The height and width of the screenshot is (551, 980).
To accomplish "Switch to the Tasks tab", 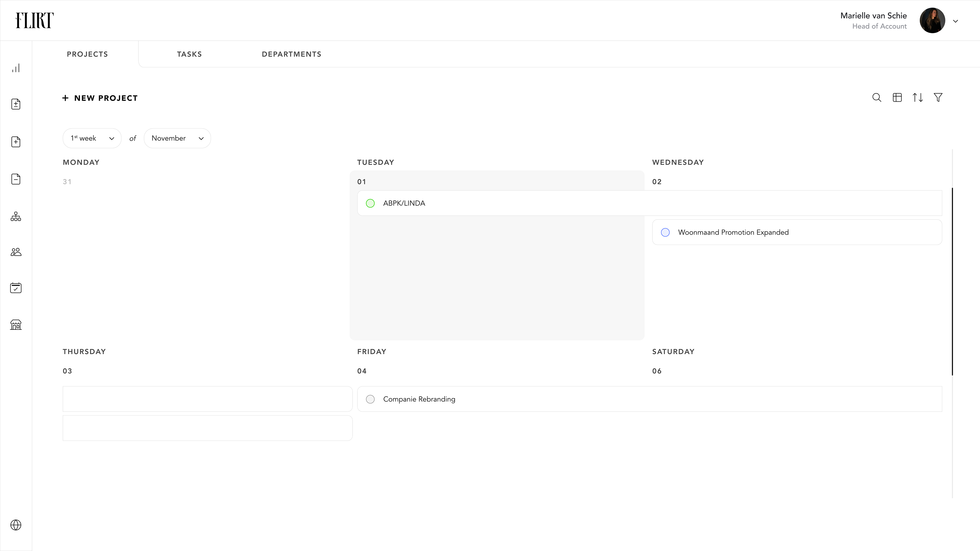I will tap(189, 54).
